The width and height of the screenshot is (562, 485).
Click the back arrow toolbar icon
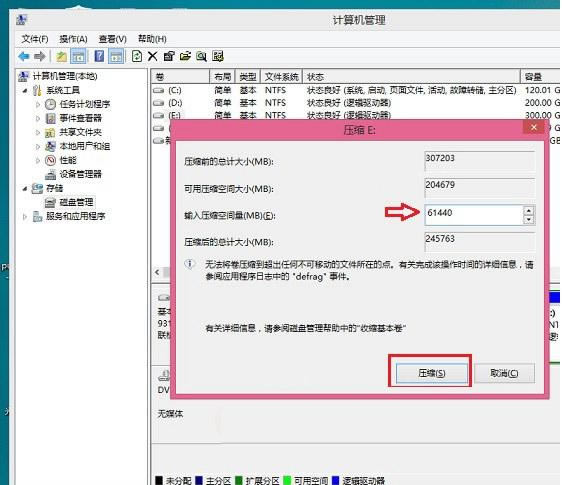(24, 56)
